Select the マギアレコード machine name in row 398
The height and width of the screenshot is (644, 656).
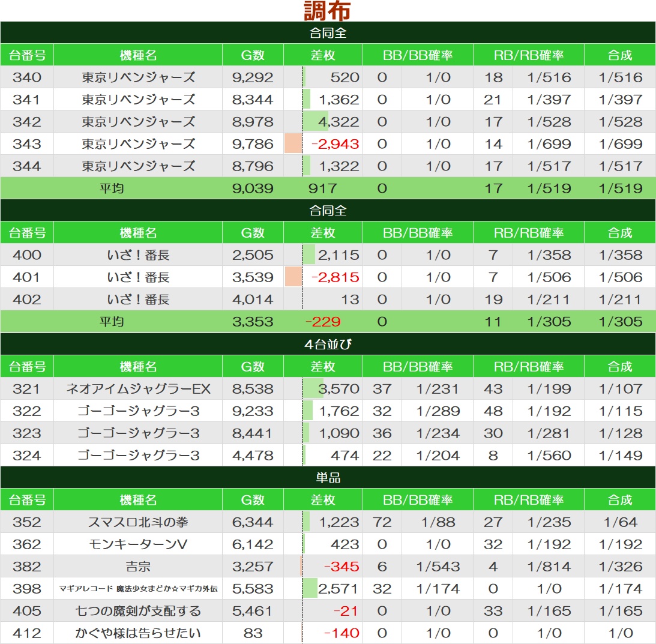click(138, 588)
